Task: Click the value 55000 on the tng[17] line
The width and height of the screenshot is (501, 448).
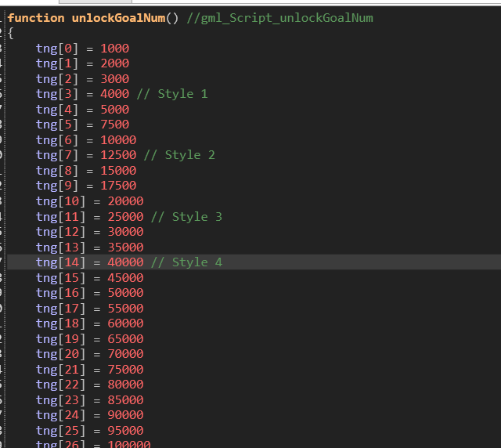Action: pos(125,309)
